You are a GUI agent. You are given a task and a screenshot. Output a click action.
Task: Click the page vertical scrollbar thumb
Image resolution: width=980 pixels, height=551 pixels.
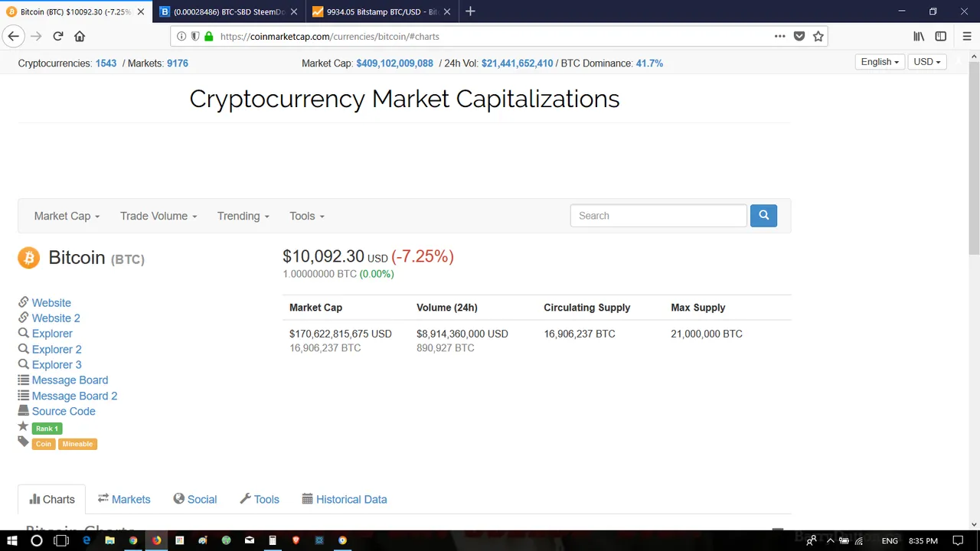point(974,157)
